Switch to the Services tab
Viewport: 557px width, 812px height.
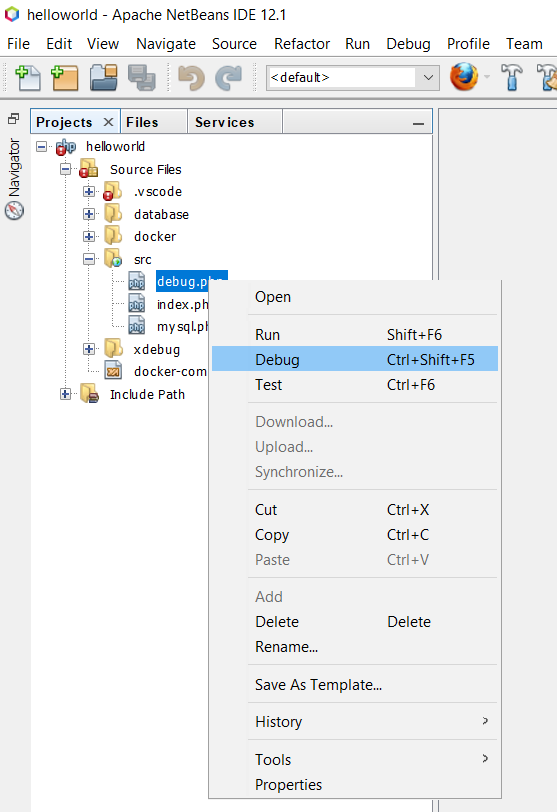click(225, 122)
